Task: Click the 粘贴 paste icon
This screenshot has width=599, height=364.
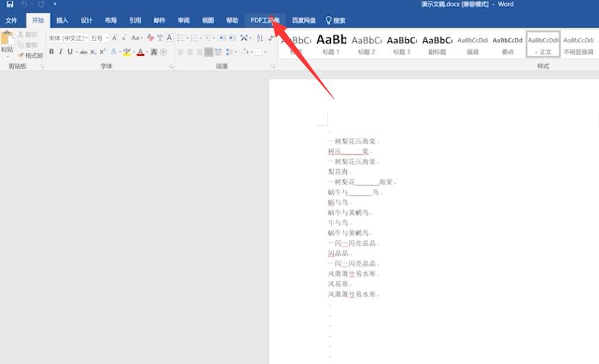Action: (x=7, y=38)
